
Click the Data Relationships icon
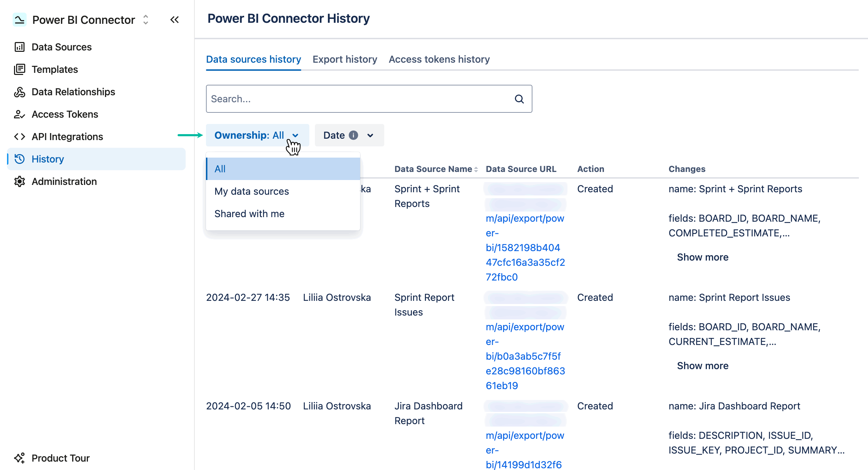coord(19,91)
